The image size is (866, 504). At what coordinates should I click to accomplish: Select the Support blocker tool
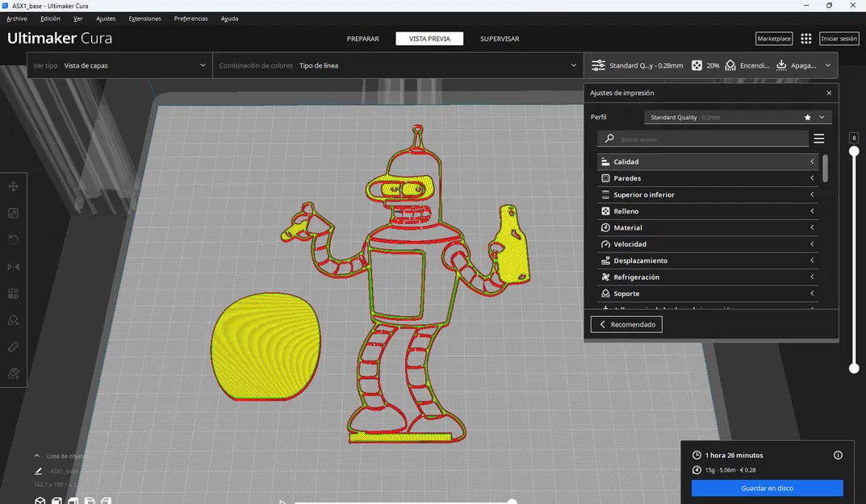coord(13,319)
